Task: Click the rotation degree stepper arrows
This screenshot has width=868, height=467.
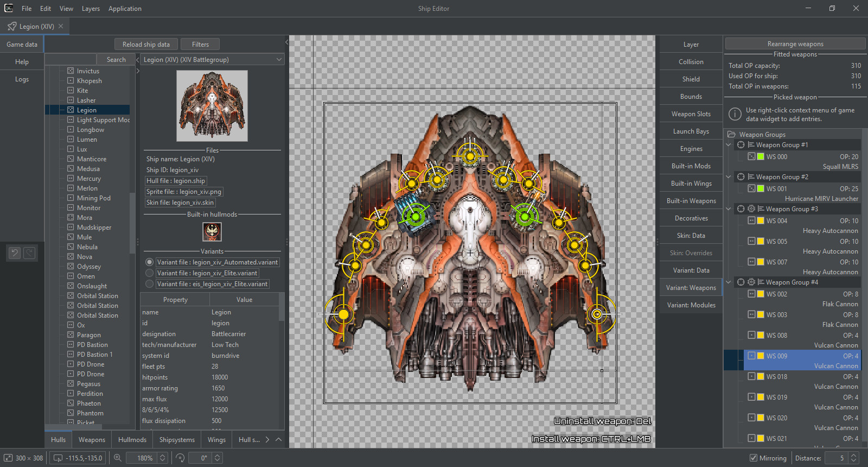Action: [x=218, y=458]
